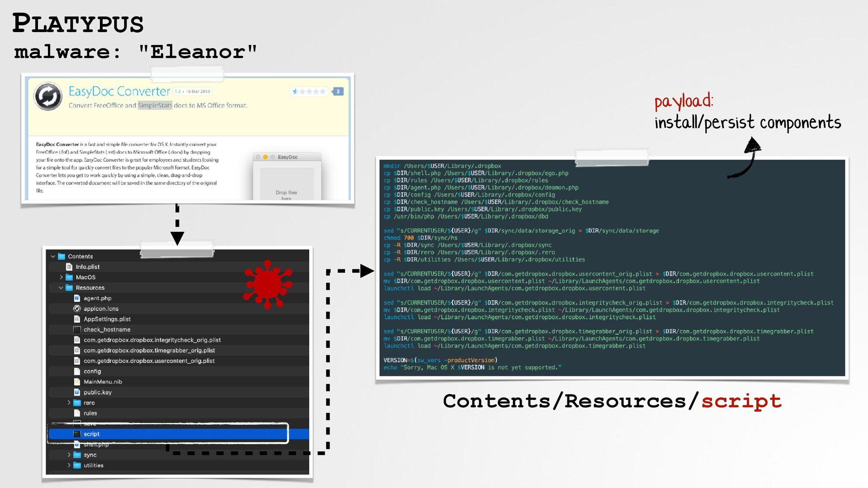Select com.getdropbox.dropbox.timegrabber_orig.plist file name
Image resolution: width=868 pixels, height=488 pixels.
click(x=149, y=350)
